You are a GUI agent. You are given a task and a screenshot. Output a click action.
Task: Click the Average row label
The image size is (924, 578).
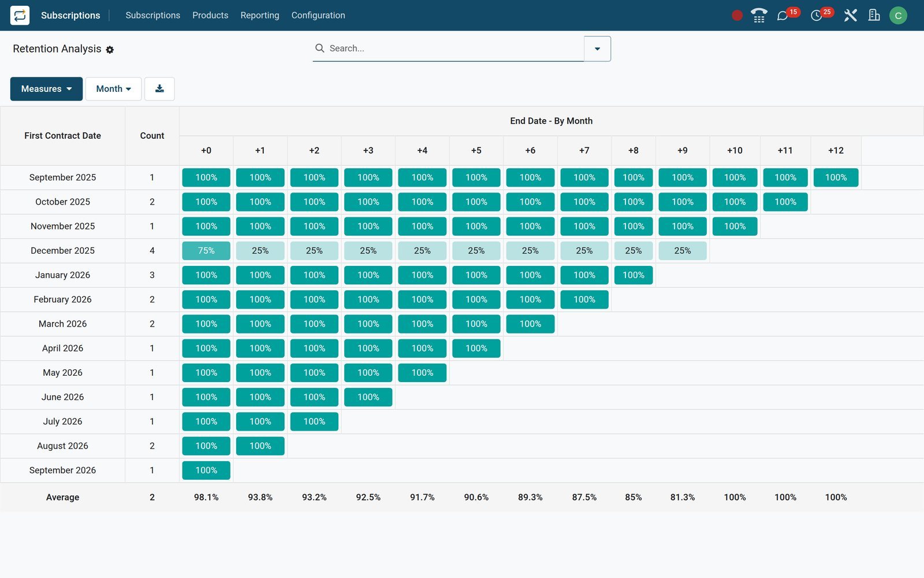click(x=62, y=497)
